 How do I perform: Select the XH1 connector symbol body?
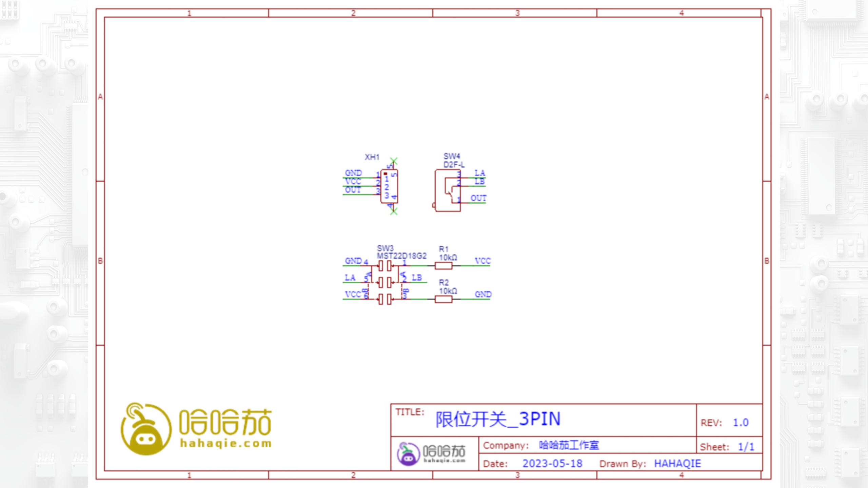(x=389, y=186)
